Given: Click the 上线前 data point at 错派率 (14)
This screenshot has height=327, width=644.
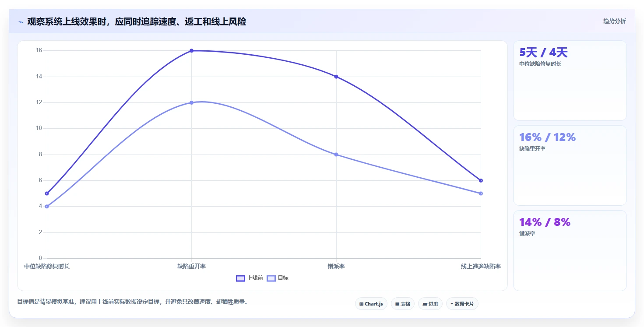Looking at the screenshot, I should pos(336,77).
